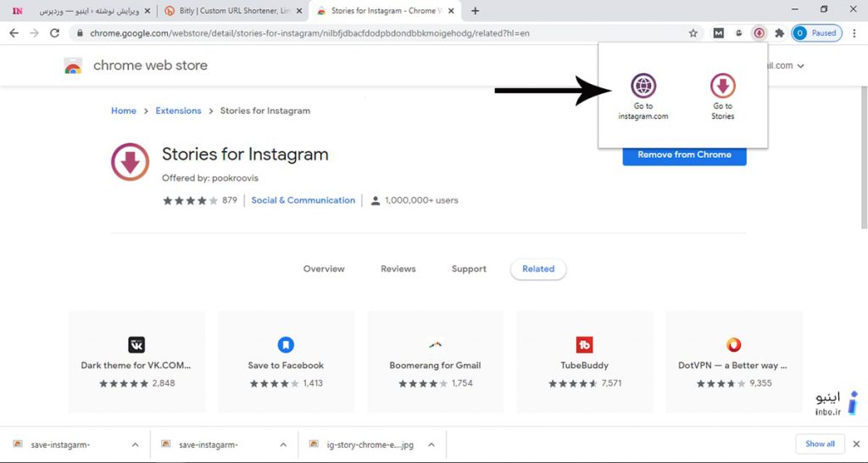
Task: Open Dark theme for VK.COM card
Action: point(136,361)
